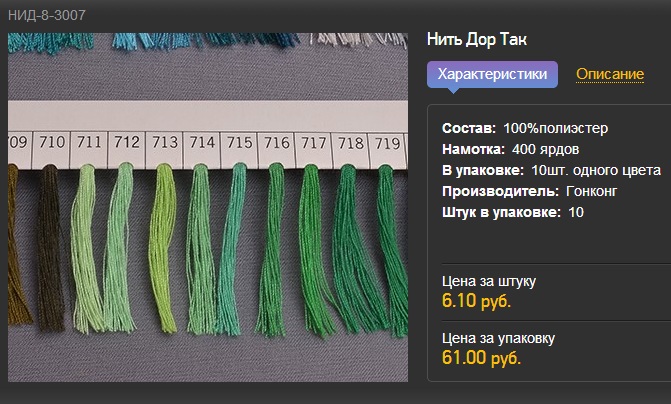Image resolution: width=671 pixels, height=404 pixels.
Task: Click the price 61.00 руб.
Action: (x=481, y=357)
